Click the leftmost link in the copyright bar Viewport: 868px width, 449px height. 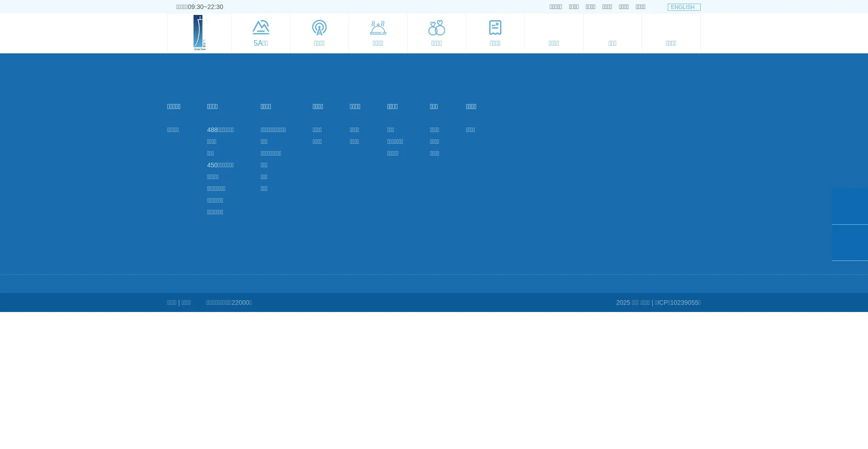171,303
